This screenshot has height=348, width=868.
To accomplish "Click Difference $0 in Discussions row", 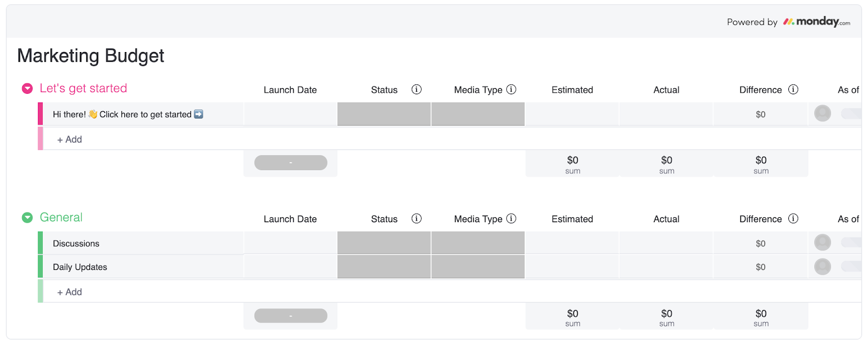I will [x=761, y=243].
